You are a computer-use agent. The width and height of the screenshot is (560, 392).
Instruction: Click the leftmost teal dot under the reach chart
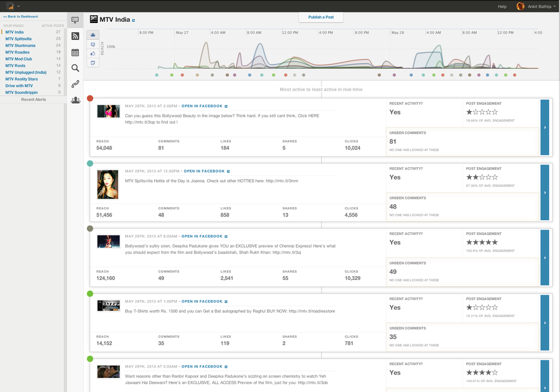pos(157,75)
